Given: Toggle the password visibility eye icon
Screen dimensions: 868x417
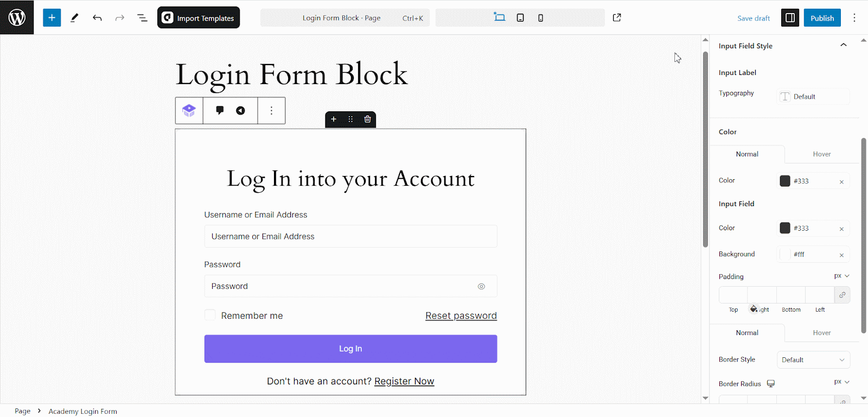Looking at the screenshot, I should click(481, 286).
